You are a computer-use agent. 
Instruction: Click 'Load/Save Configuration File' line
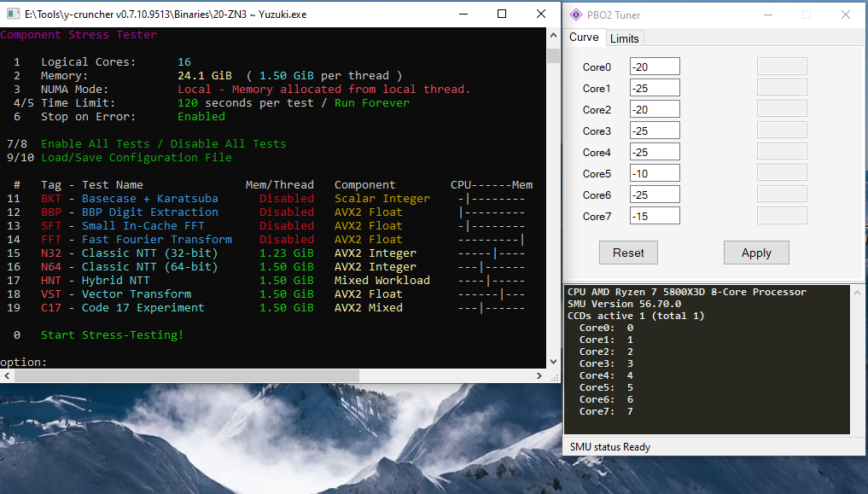pos(137,158)
